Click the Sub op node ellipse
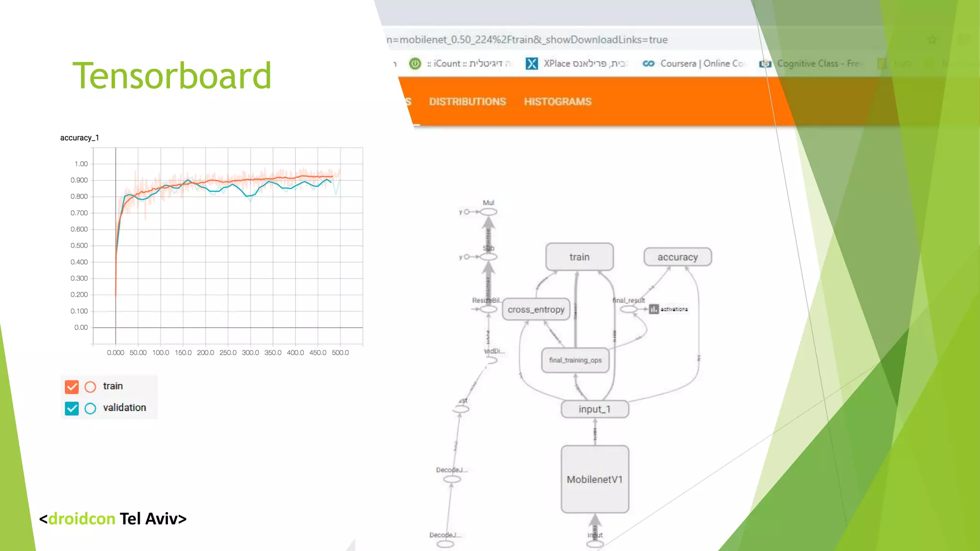Image resolution: width=980 pixels, height=551 pixels. pyautogui.click(x=489, y=257)
